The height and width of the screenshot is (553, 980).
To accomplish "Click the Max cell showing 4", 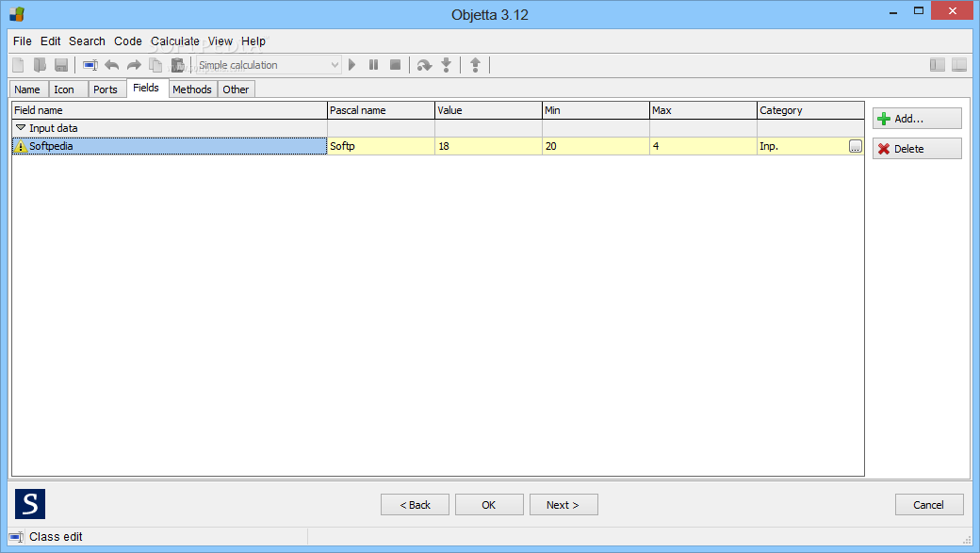I will coord(703,146).
